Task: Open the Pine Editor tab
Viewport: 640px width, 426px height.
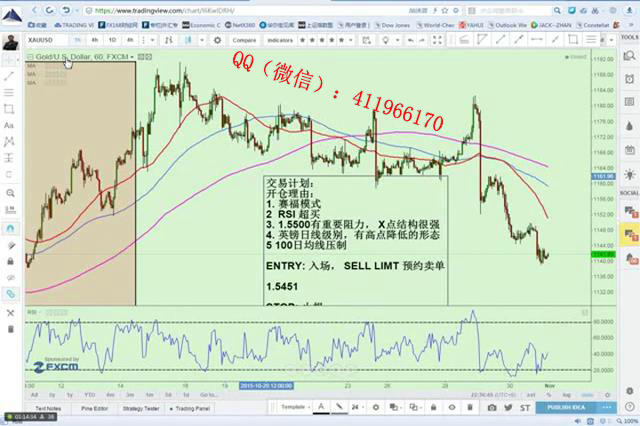Action: (94, 408)
